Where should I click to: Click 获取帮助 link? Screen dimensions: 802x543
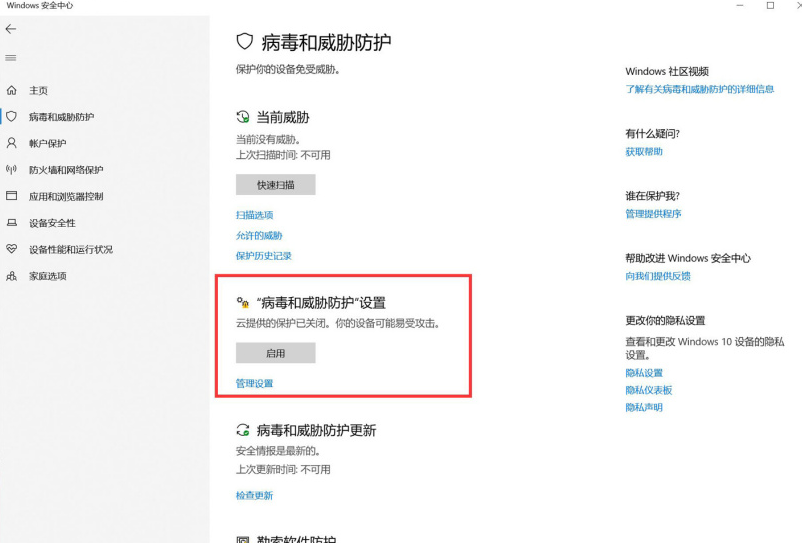(644, 152)
